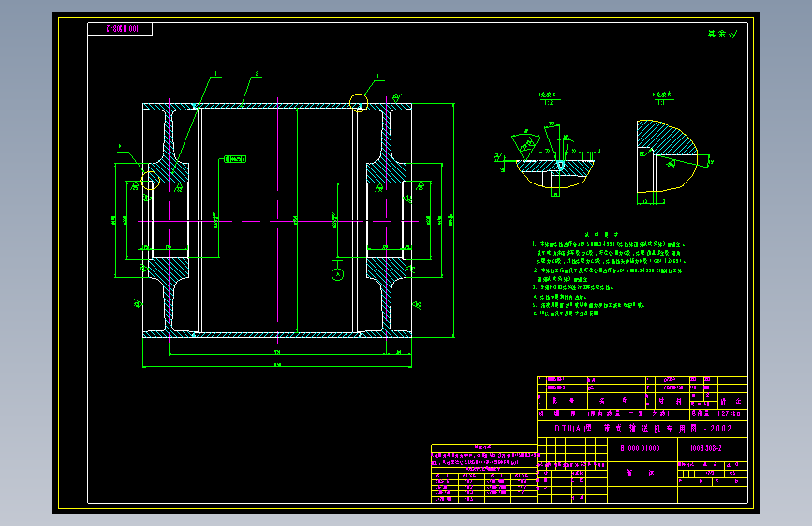This screenshot has height=526, width=812.
Task: Select the "B1000 D1000" title block cell
Action: (642, 448)
